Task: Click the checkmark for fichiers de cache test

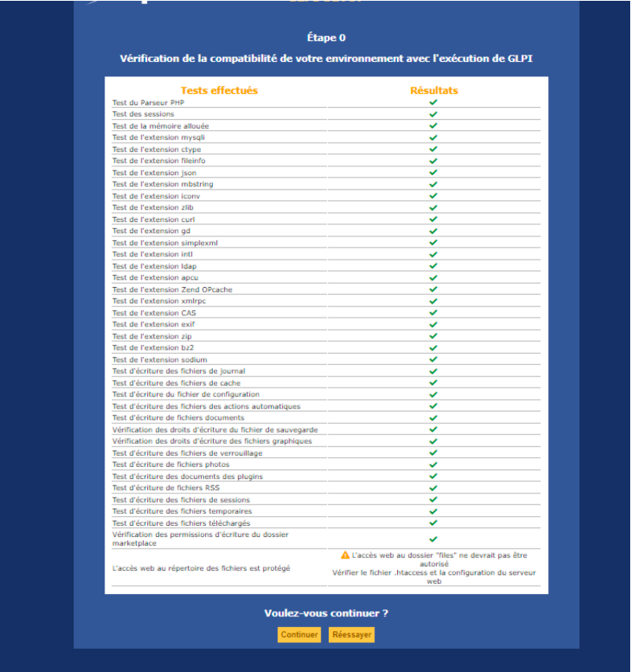Action: (x=433, y=383)
